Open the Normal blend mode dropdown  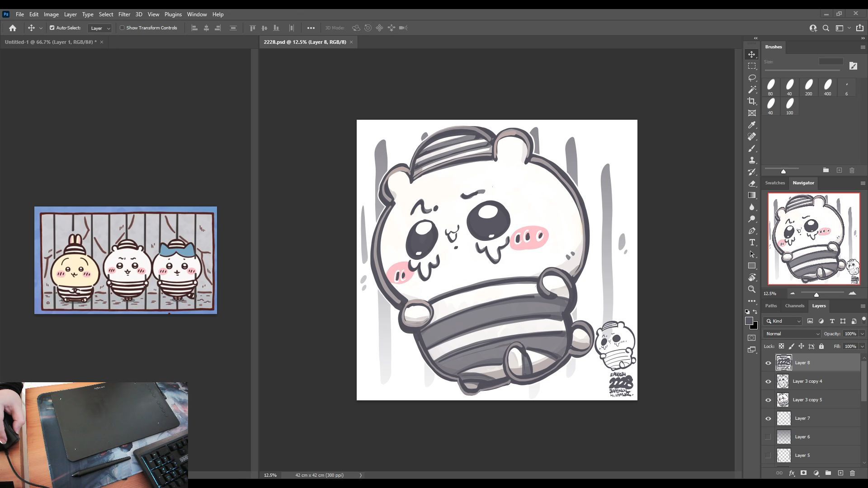pyautogui.click(x=792, y=334)
